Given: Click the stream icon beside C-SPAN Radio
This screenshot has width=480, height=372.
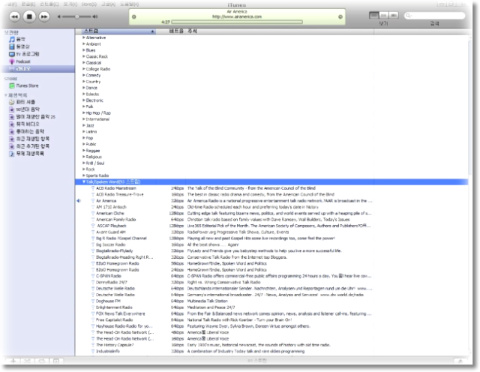Looking at the screenshot, I should pyautogui.click(x=93, y=276).
